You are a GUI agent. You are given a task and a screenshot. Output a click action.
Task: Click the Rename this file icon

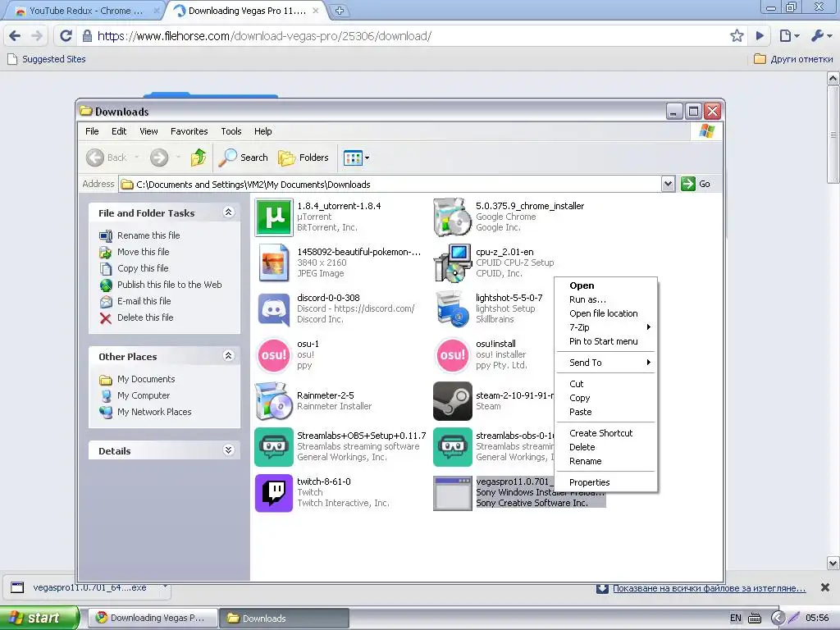click(106, 235)
